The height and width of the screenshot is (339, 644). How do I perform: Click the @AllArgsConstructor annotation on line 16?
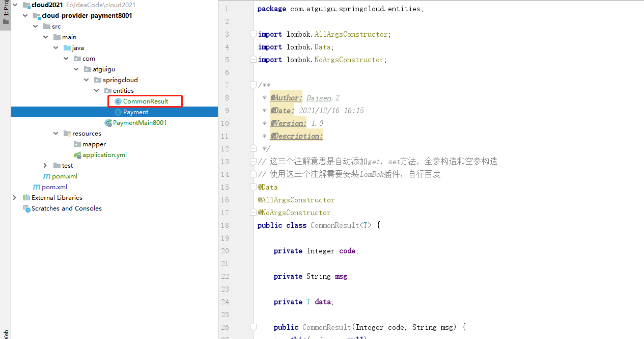pos(296,200)
